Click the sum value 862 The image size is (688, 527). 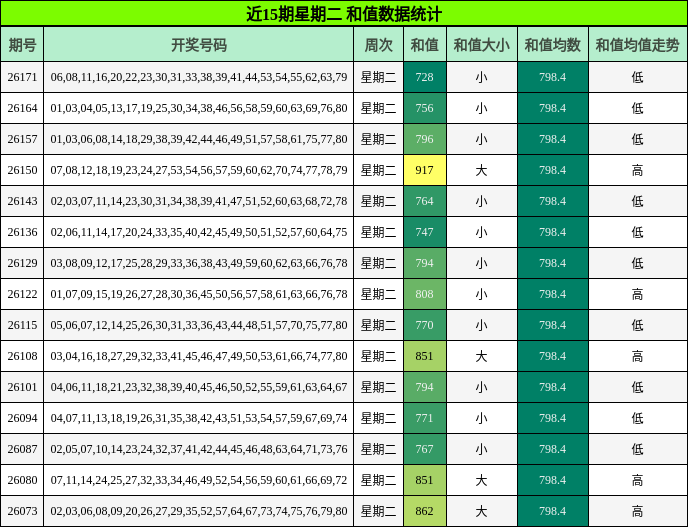click(424, 511)
